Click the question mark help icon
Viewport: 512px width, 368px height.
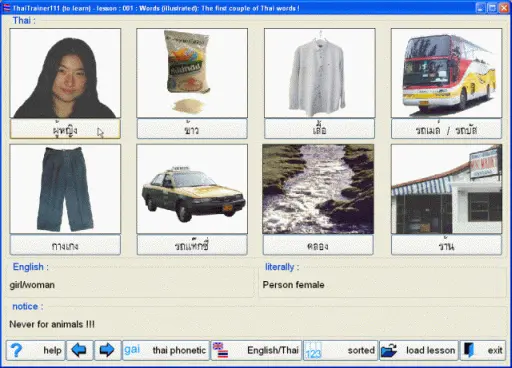coord(16,350)
